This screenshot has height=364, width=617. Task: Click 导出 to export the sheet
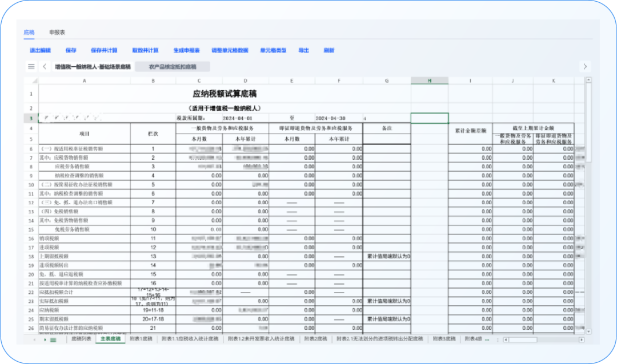303,50
